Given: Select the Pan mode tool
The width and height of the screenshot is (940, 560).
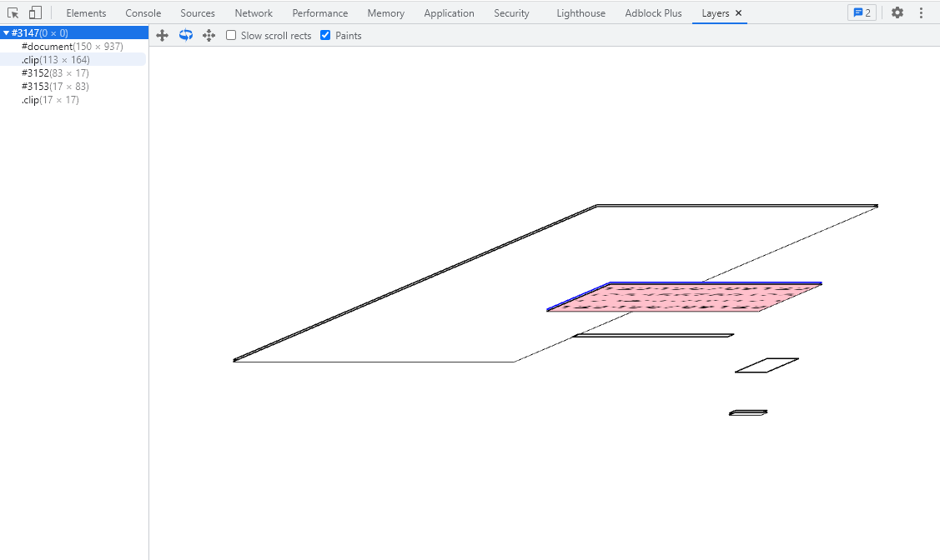Looking at the screenshot, I should [x=163, y=35].
